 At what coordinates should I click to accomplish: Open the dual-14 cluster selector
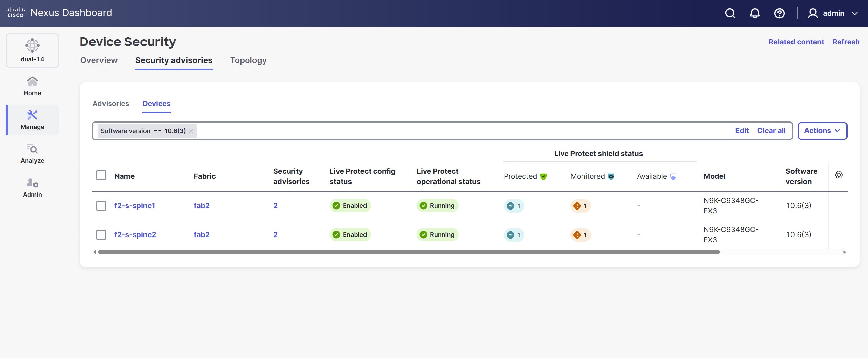tap(32, 51)
